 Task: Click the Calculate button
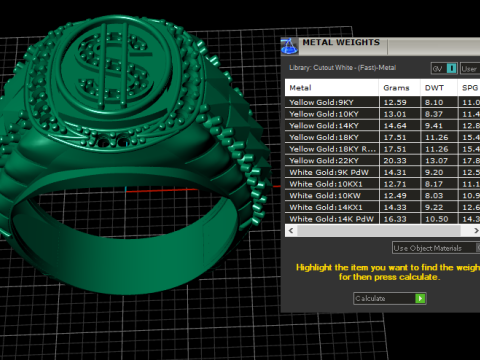click(x=390, y=298)
